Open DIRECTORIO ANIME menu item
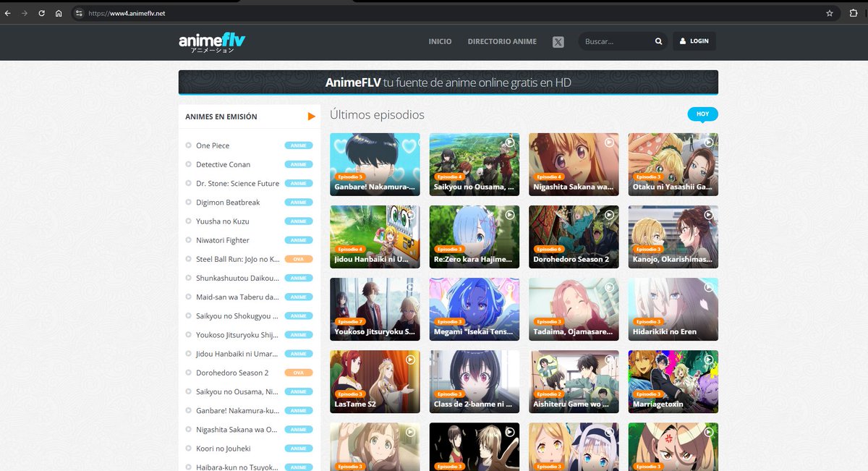868x471 pixels. pyautogui.click(x=502, y=41)
